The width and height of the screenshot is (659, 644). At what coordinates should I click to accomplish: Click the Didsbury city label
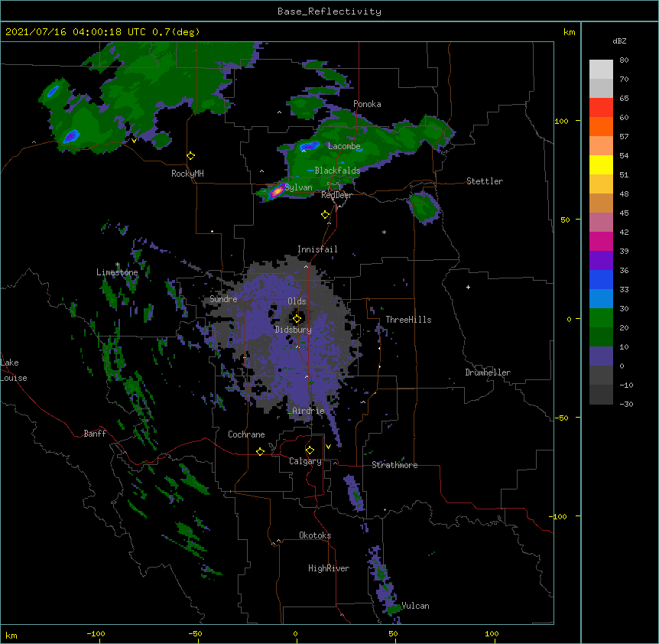coord(294,330)
